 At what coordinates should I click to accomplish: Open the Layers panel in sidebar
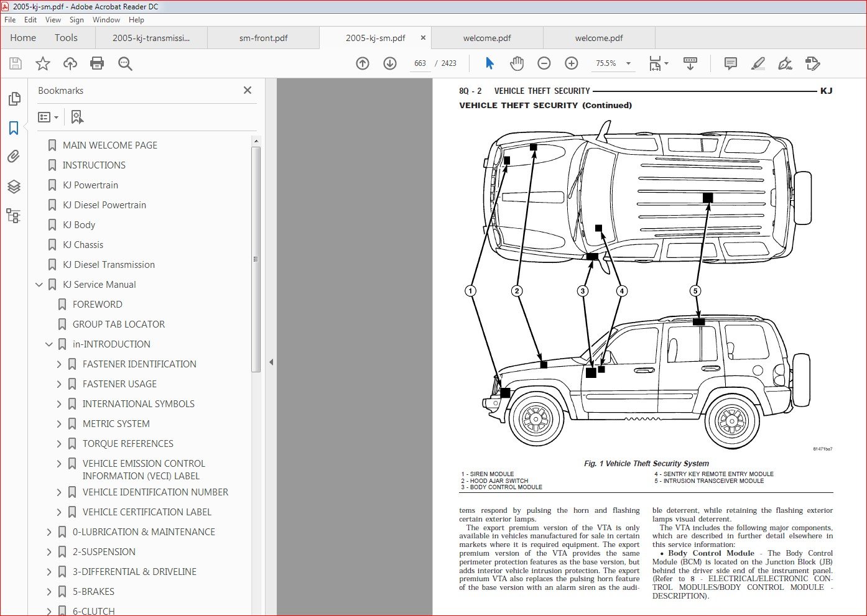14,186
